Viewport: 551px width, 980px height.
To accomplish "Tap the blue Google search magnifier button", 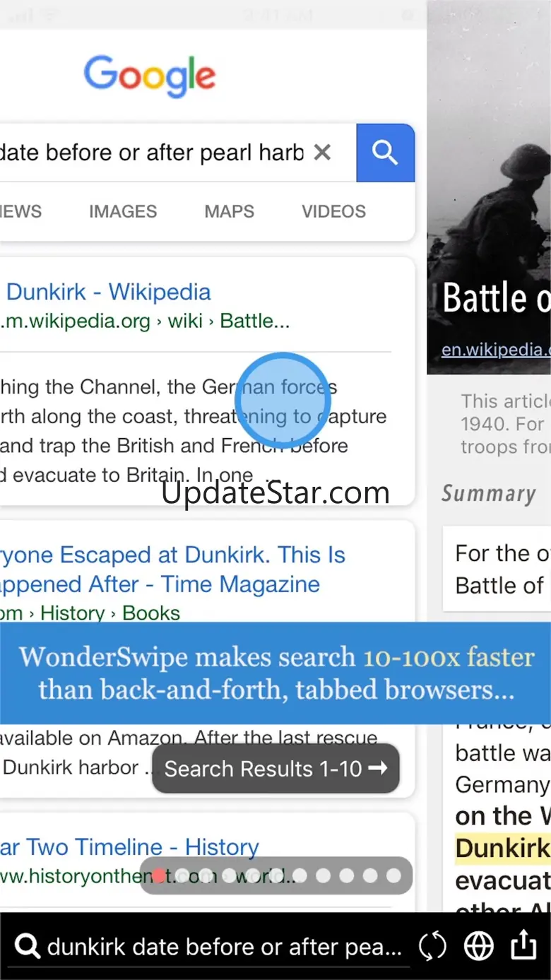I will 385,153.
